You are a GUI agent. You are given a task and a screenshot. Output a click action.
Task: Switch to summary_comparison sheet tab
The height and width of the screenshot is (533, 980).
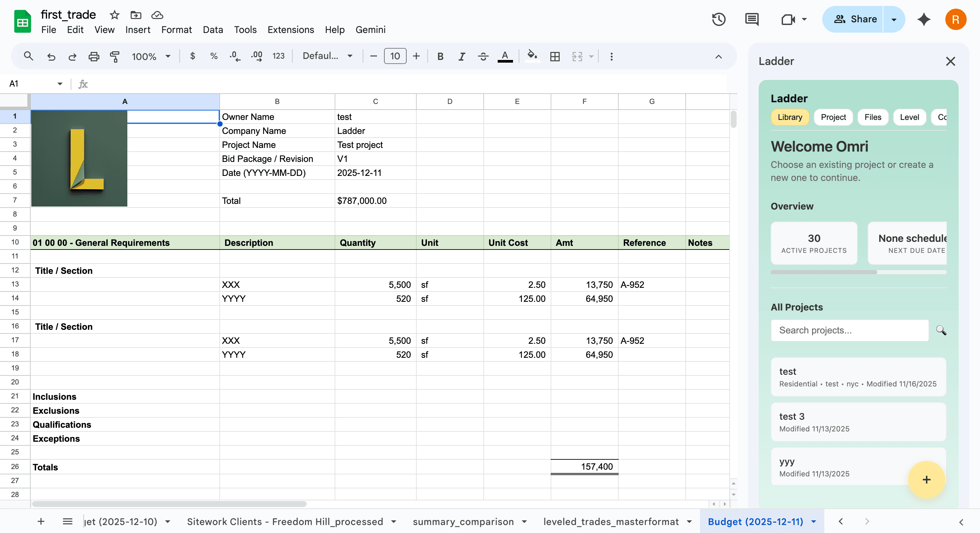tap(463, 521)
